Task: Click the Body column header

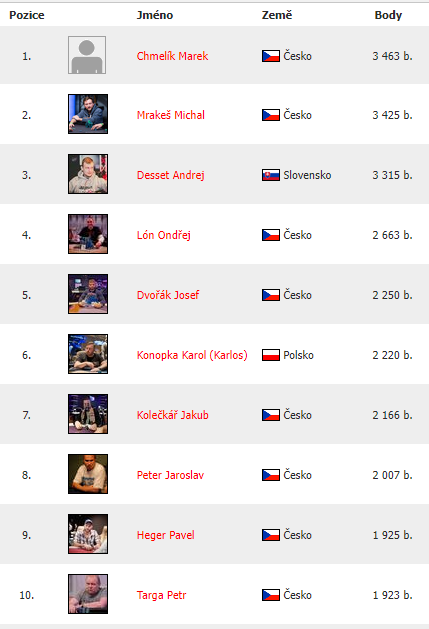Action: pos(388,15)
